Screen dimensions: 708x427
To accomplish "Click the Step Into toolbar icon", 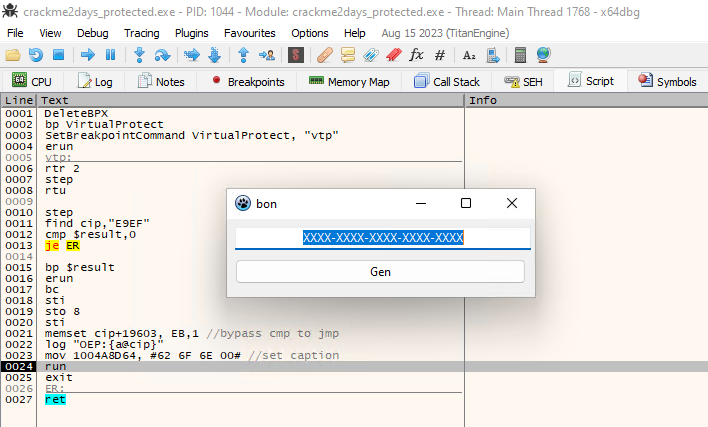I will click(x=139, y=54).
